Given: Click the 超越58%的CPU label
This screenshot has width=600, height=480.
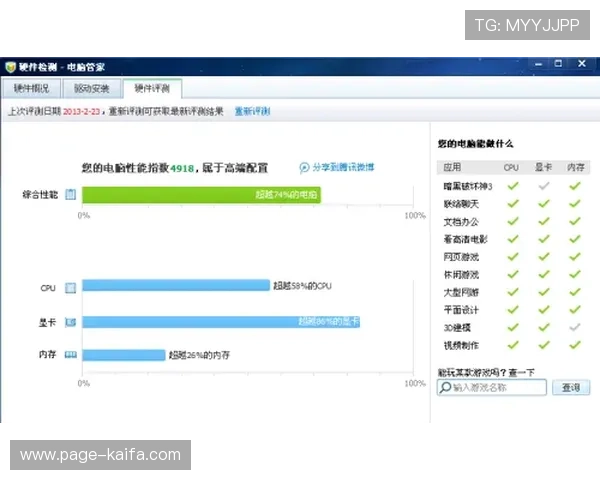Looking at the screenshot, I should [302, 286].
